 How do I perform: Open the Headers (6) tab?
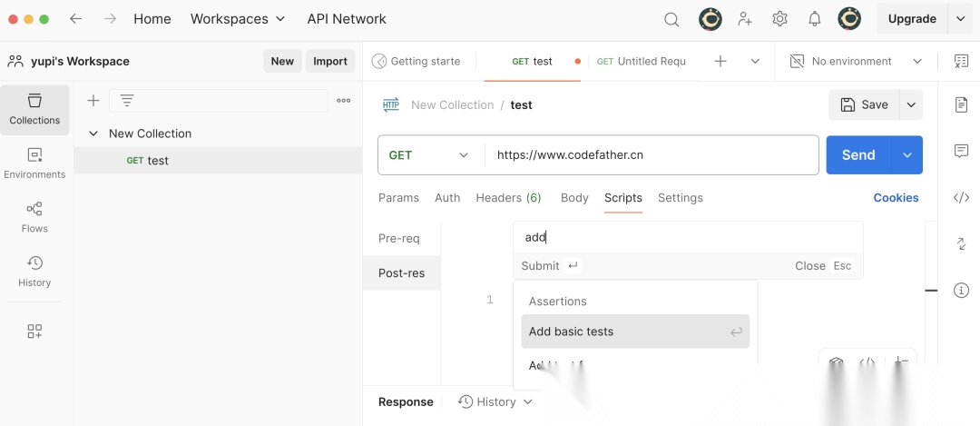[509, 198]
